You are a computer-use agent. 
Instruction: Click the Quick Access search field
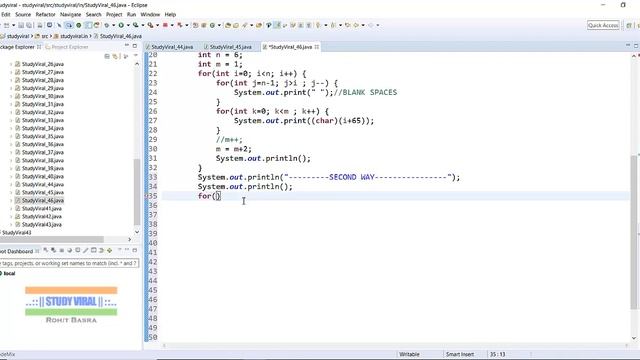click(x=603, y=25)
